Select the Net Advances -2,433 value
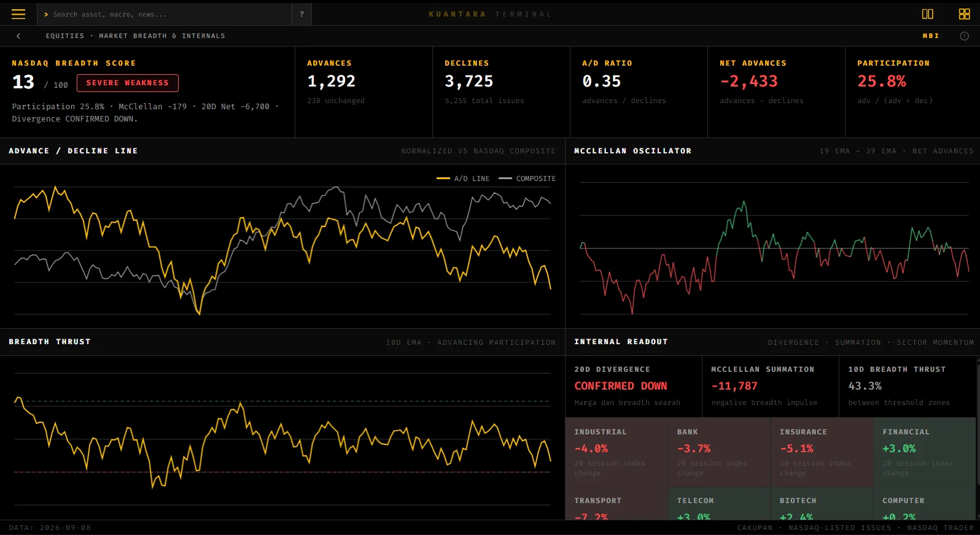 (x=749, y=81)
